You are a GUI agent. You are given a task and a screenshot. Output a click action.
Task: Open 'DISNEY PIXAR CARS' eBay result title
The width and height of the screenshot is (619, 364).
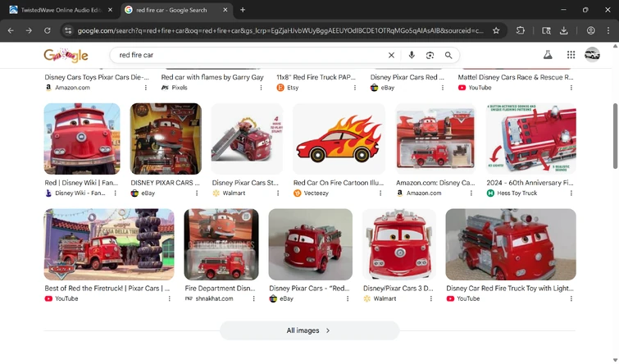click(165, 183)
